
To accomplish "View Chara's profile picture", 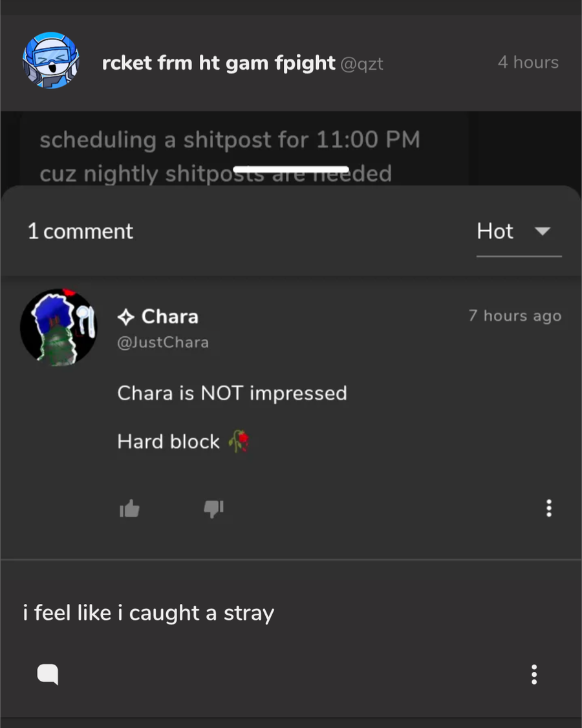I will (58, 327).
